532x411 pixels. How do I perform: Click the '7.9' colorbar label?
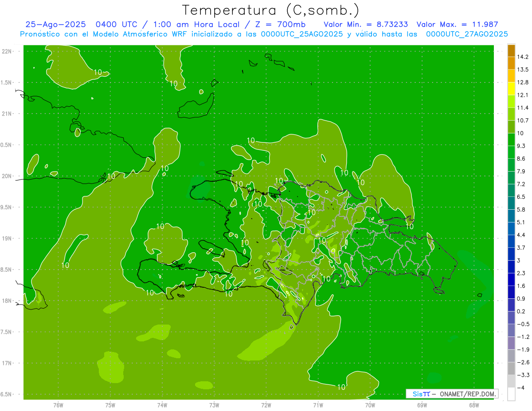pyautogui.click(x=521, y=171)
